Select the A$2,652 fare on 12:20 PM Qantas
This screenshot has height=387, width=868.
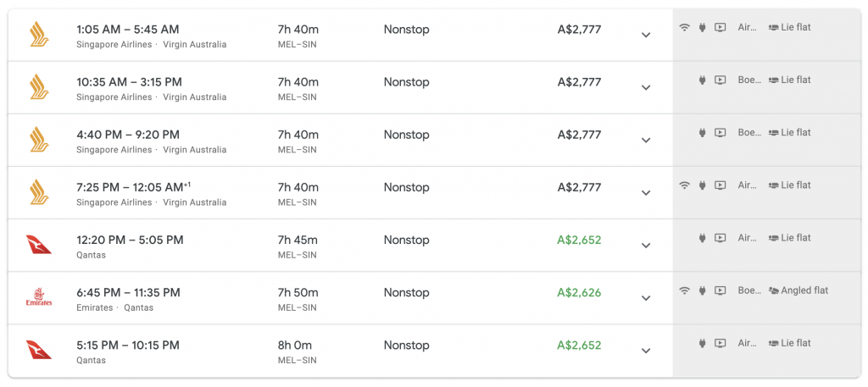[x=579, y=240]
